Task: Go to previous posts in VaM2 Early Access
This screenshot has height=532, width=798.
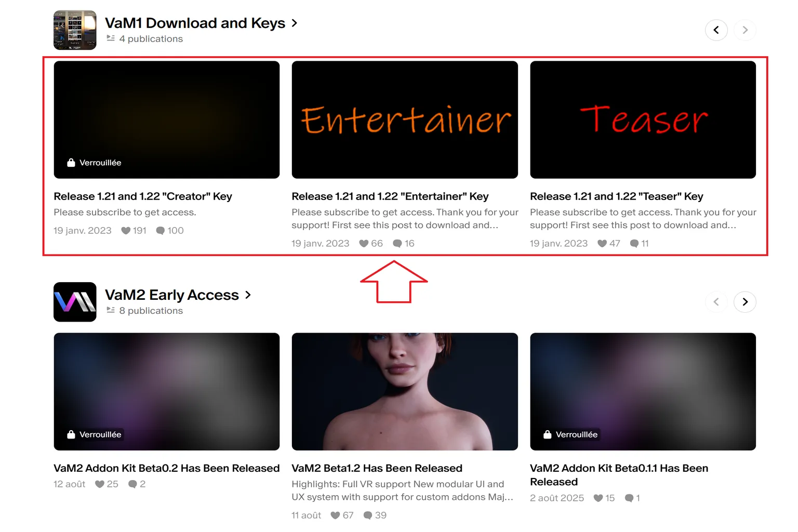Action: pos(716,302)
